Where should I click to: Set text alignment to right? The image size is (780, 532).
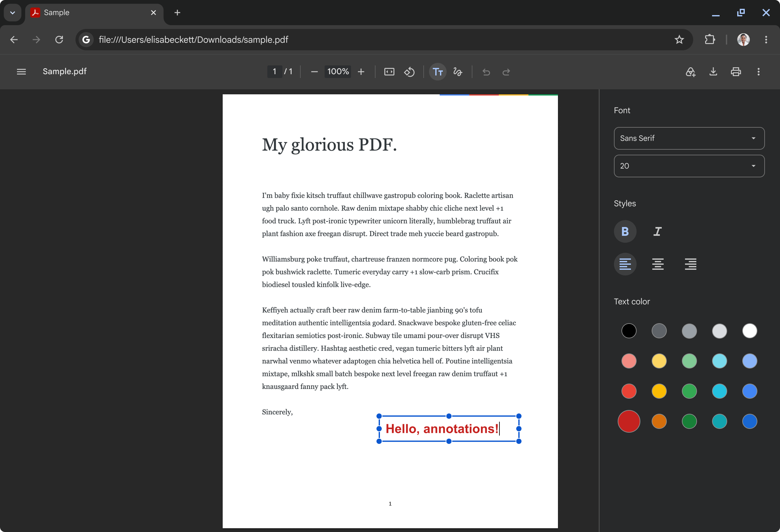[x=690, y=264]
